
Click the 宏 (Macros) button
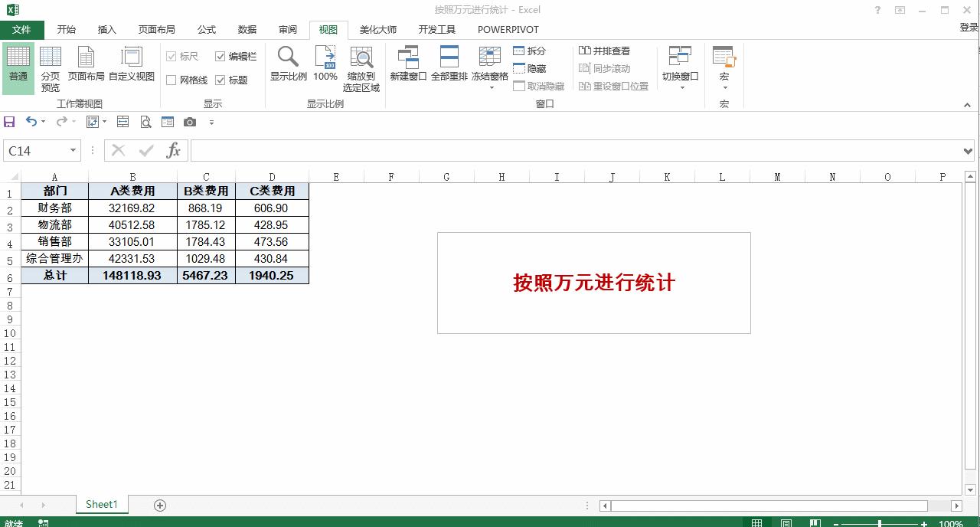[x=724, y=65]
